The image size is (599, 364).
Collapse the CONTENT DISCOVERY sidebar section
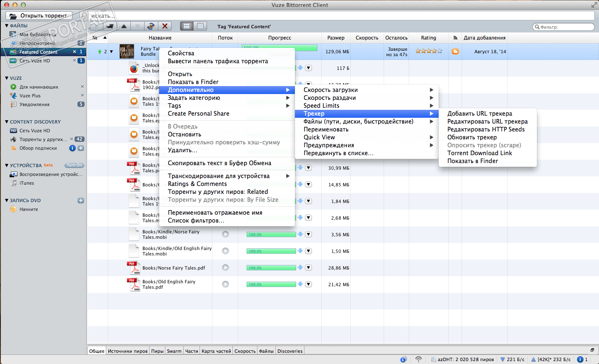coord(7,122)
